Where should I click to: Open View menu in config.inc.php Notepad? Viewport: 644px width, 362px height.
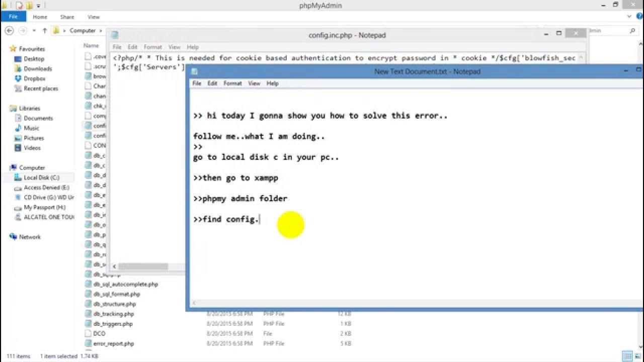[174, 47]
